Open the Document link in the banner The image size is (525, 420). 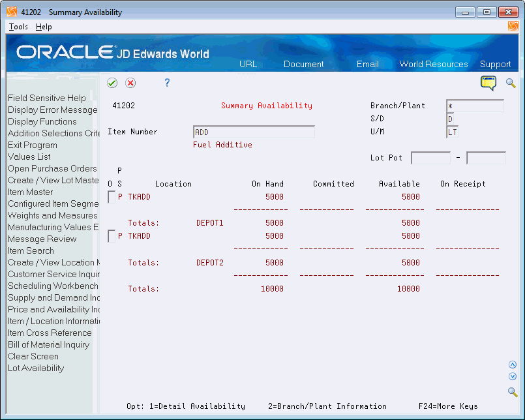[303, 64]
